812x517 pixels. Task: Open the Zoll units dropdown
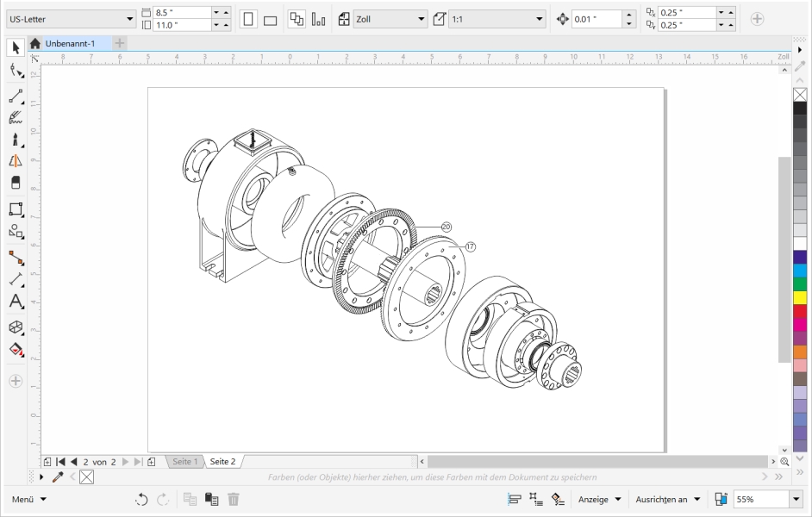(x=422, y=19)
